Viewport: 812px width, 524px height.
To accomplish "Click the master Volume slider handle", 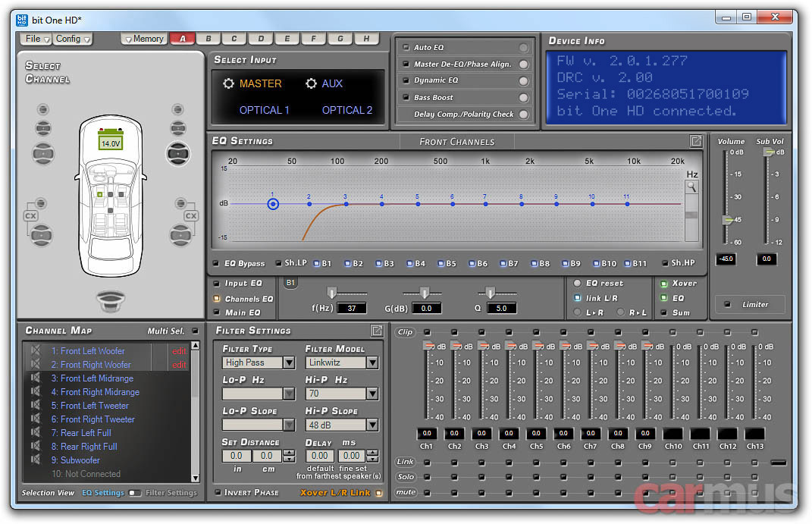I will [x=728, y=220].
